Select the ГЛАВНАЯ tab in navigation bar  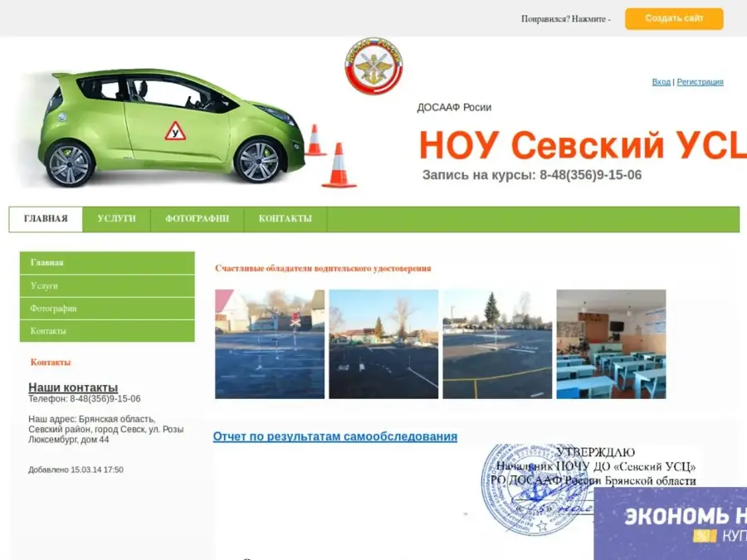pos(46,219)
